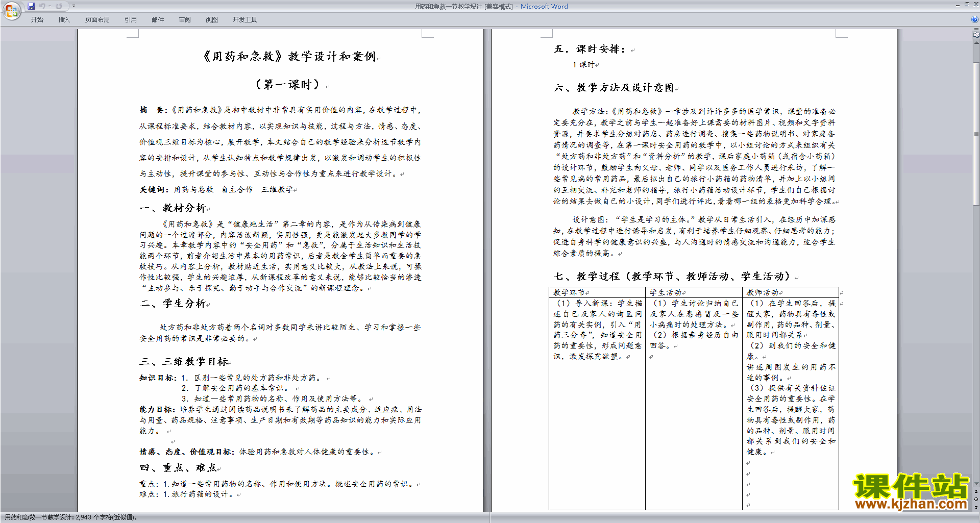Open the Office Button menu
Image resolution: width=980 pixels, height=523 pixels.
pyautogui.click(x=11, y=10)
